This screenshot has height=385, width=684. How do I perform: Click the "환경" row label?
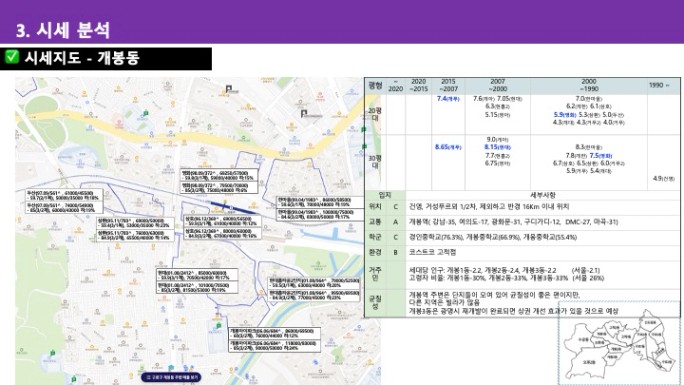click(x=375, y=252)
